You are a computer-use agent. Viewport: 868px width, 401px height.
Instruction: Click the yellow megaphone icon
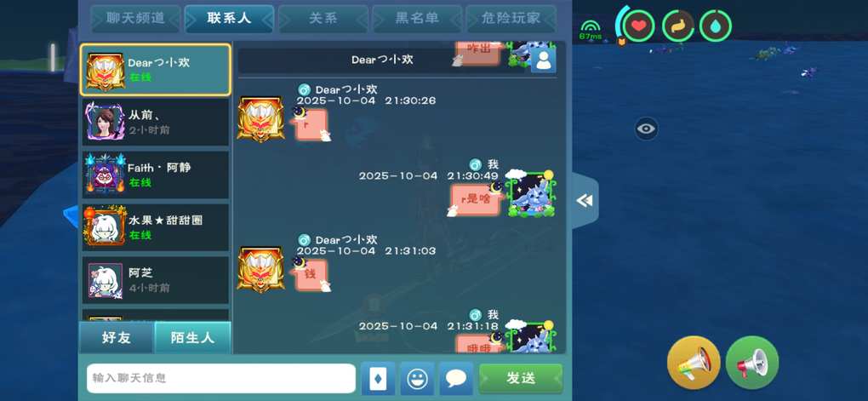coord(694,363)
